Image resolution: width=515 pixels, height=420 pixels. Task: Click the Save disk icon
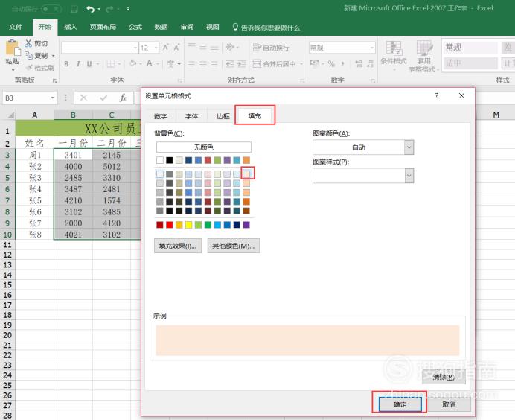74,9
